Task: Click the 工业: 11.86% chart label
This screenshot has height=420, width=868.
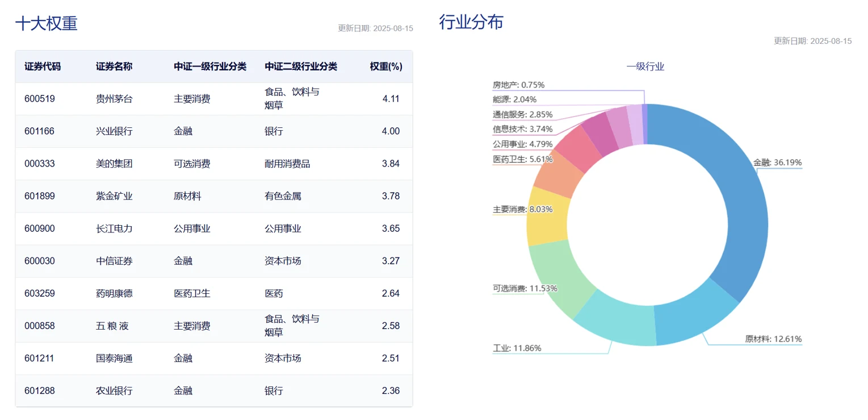Action: (517, 348)
